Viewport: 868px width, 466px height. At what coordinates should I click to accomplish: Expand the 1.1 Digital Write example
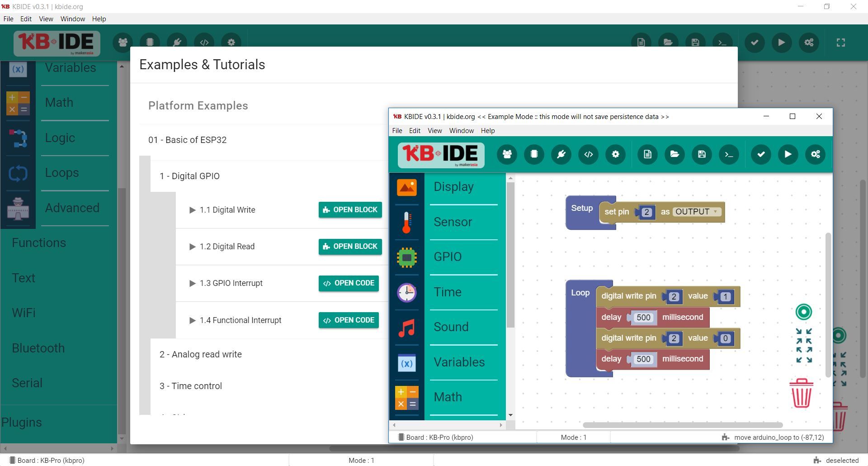(x=193, y=210)
